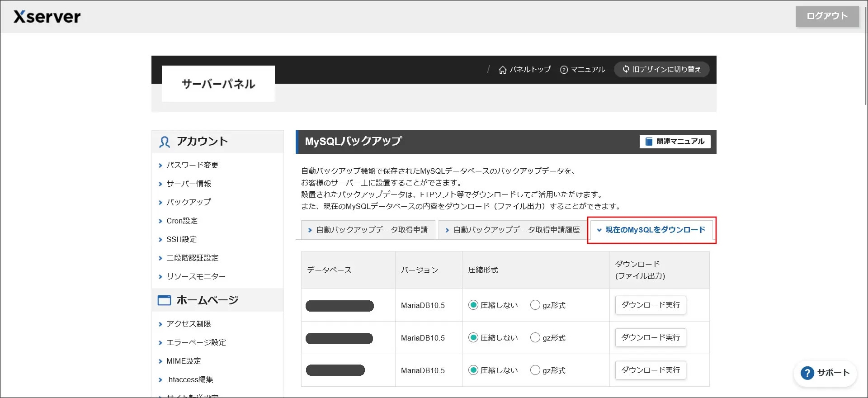Image resolution: width=868 pixels, height=398 pixels.
Task: Click the person icon beside アカウント
Action: [164, 142]
